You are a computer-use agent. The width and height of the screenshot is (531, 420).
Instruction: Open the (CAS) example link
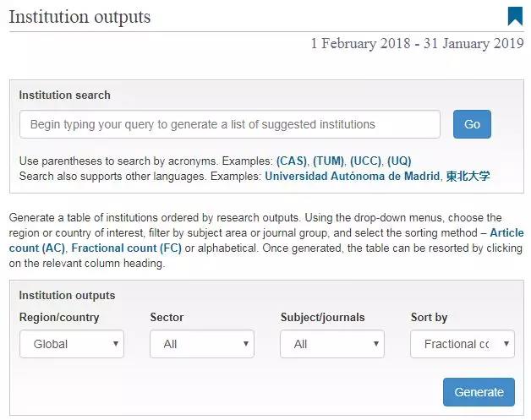pos(292,161)
